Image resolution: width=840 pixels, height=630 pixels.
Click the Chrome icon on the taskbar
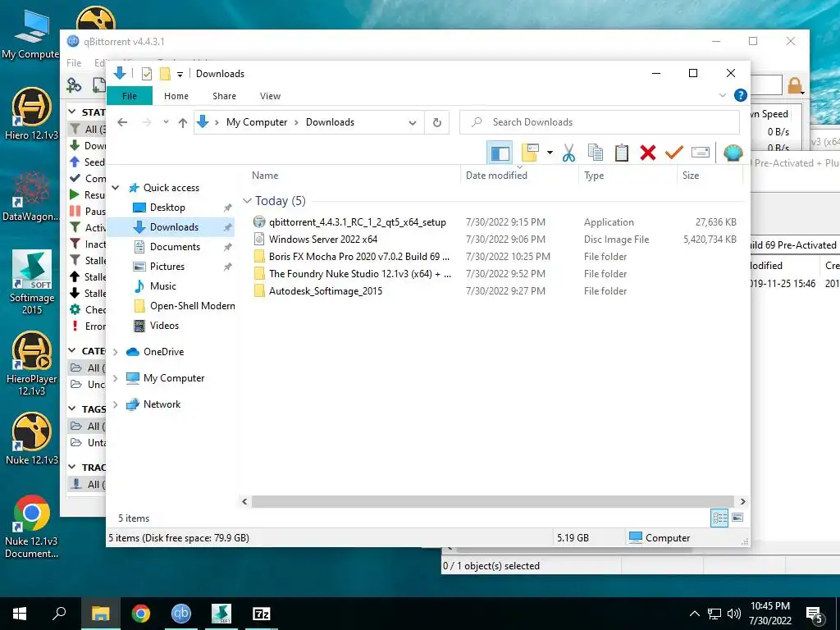pos(141,614)
